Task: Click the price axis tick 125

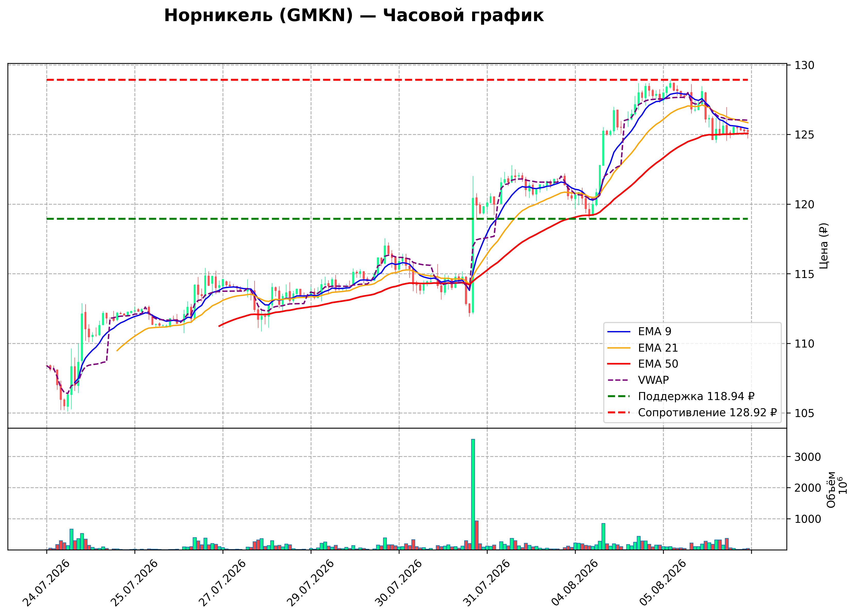Action: pos(804,135)
